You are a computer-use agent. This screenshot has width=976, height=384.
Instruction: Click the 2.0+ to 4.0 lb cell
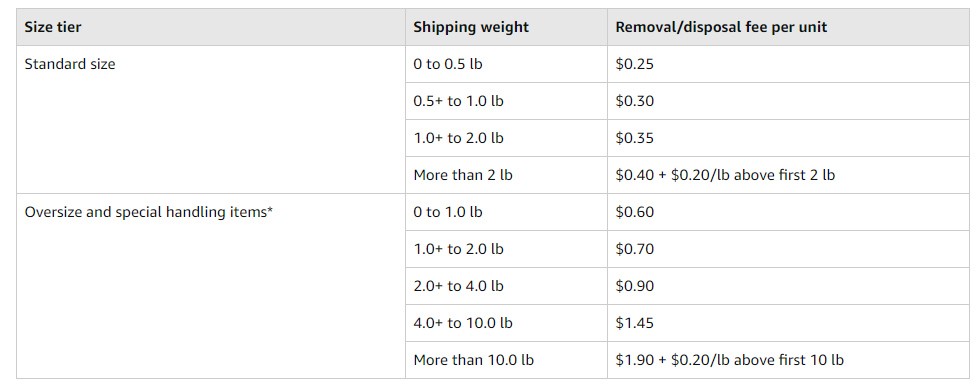tap(506, 286)
